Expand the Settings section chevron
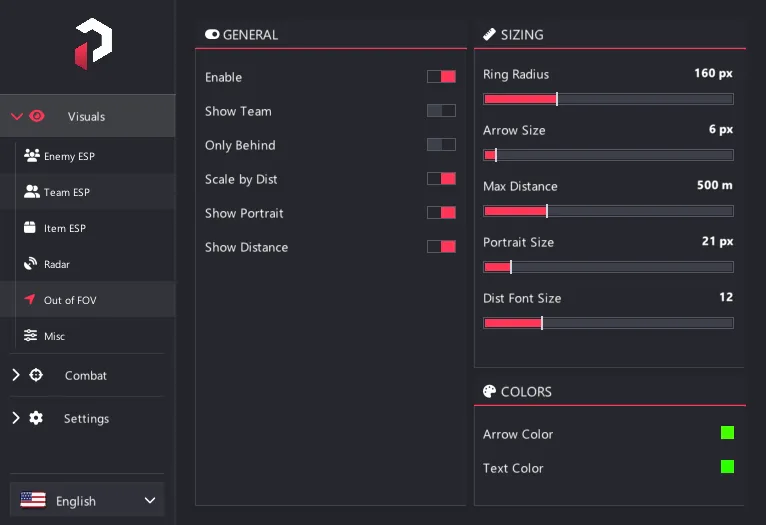Screen dimensions: 766x525 (16, 418)
